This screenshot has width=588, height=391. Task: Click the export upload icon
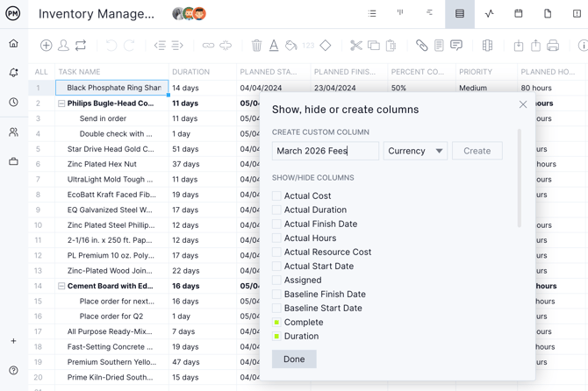click(536, 46)
